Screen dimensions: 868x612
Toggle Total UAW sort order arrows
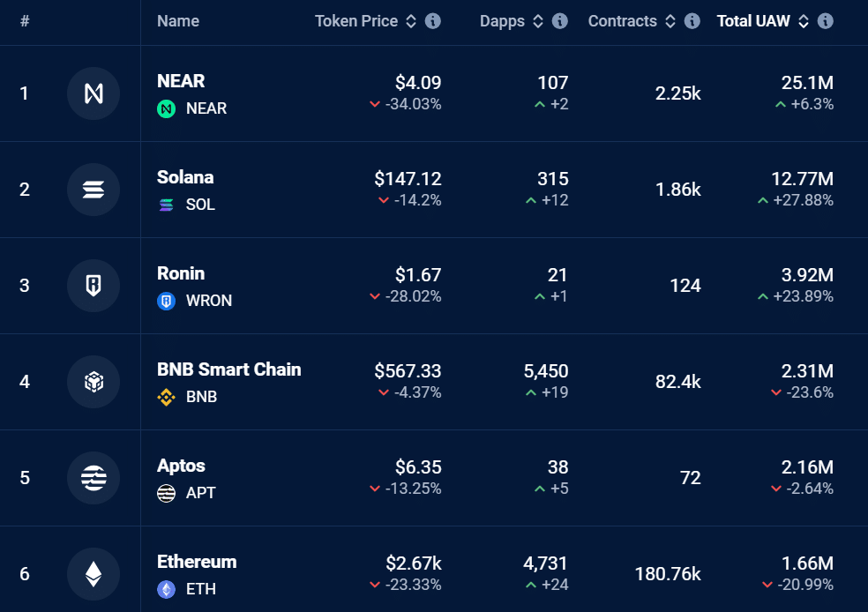(804, 21)
